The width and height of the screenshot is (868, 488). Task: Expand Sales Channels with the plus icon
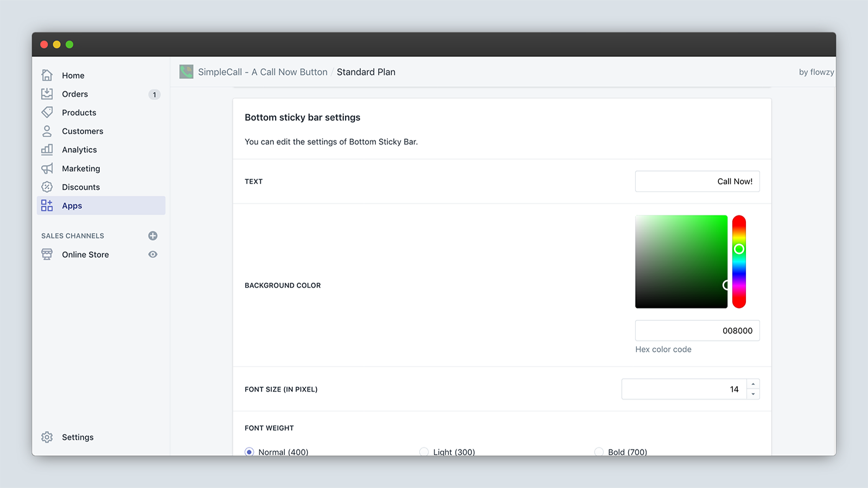[x=153, y=236]
